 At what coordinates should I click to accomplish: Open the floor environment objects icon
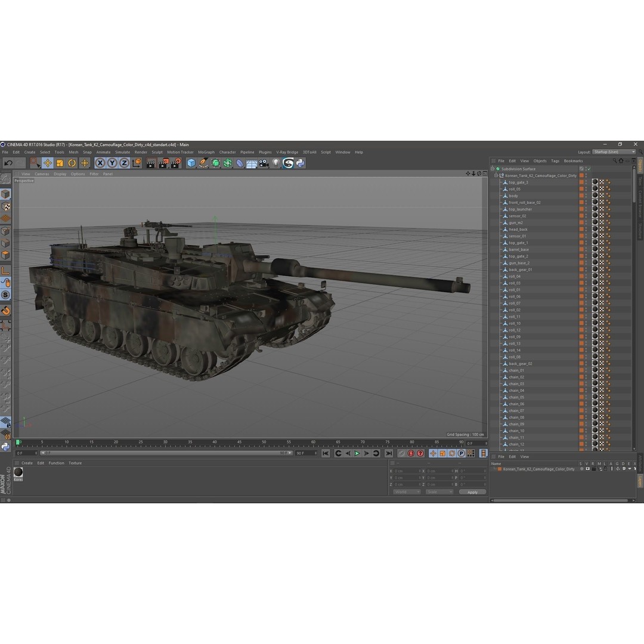252,163
